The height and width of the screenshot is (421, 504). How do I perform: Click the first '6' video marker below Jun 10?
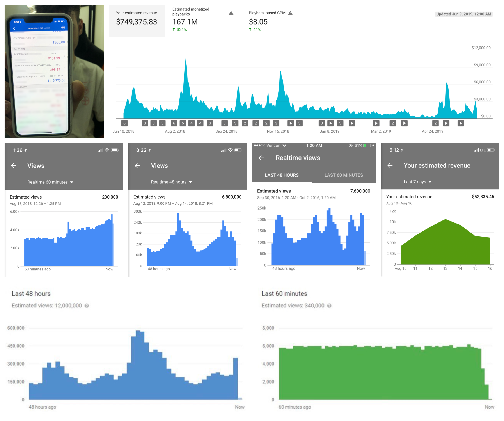tap(124, 123)
